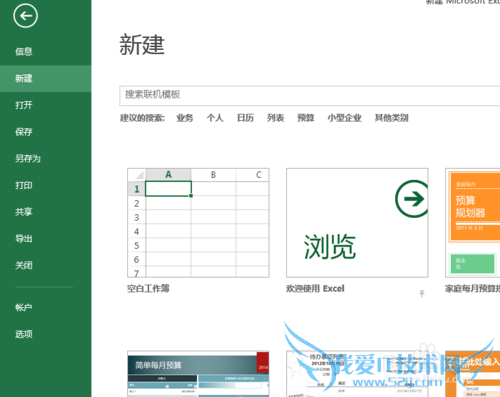Search suggested category 列表
This screenshot has width=500, height=397.
pyautogui.click(x=275, y=118)
